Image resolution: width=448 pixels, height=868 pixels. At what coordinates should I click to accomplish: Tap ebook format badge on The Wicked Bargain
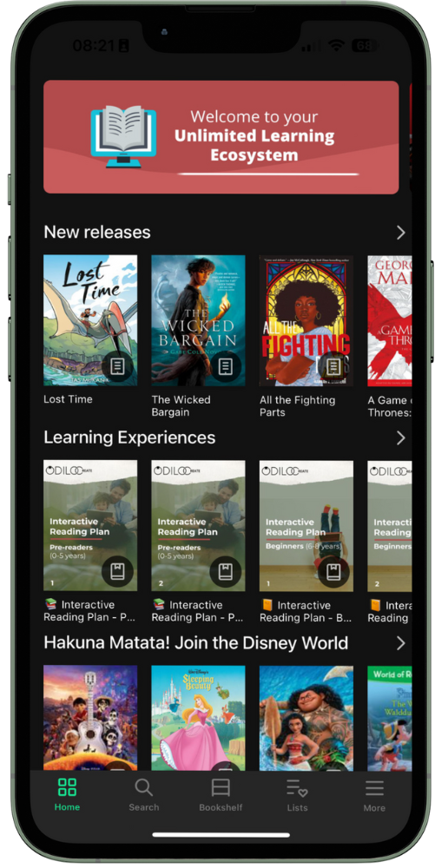click(226, 366)
